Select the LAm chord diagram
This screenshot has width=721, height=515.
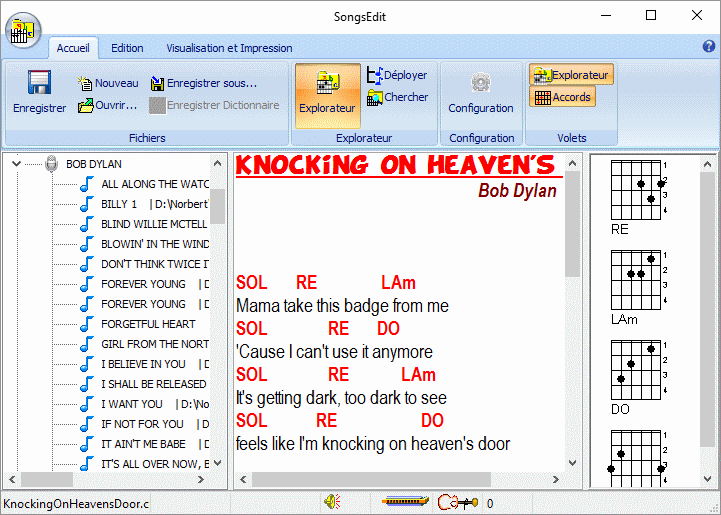638,288
